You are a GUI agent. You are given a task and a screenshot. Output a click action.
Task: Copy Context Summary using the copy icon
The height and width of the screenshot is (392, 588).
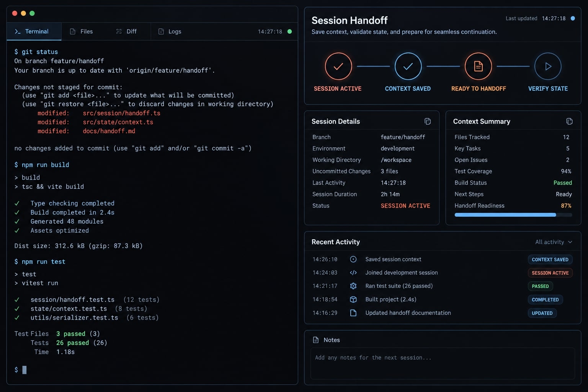(569, 121)
